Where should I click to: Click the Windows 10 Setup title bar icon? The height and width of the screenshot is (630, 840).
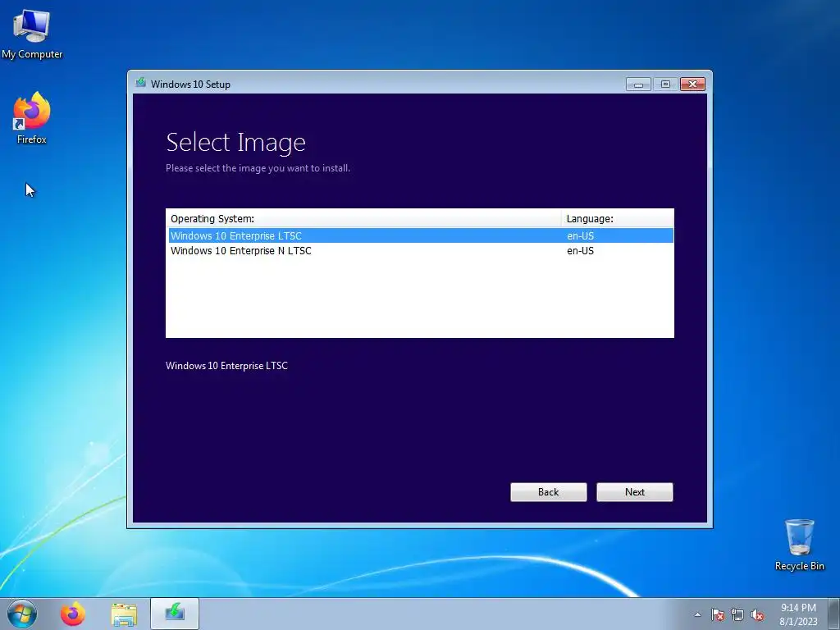click(x=141, y=83)
